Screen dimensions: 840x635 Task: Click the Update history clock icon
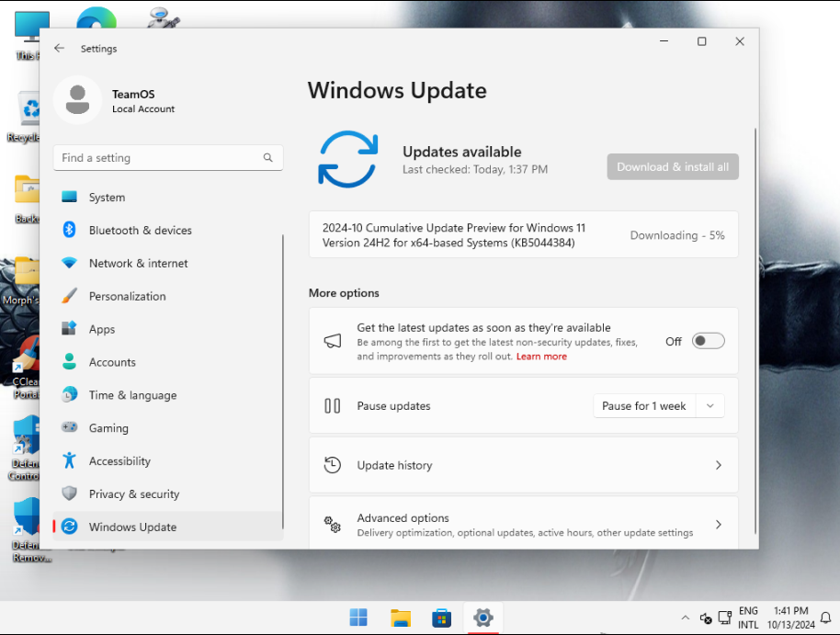pyautogui.click(x=332, y=465)
